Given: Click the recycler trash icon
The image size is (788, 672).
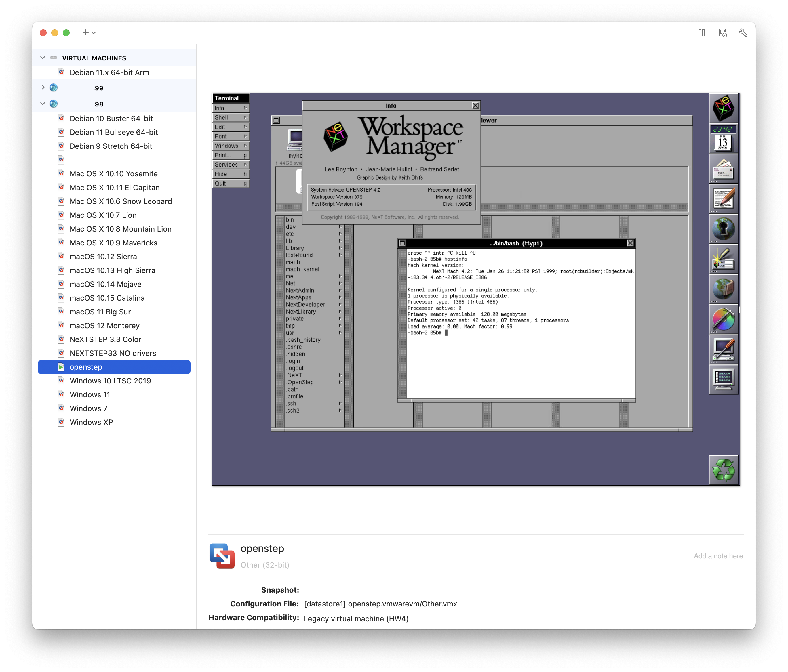Looking at the screenshot, I should pyautogui.click(x=723, y=470).
